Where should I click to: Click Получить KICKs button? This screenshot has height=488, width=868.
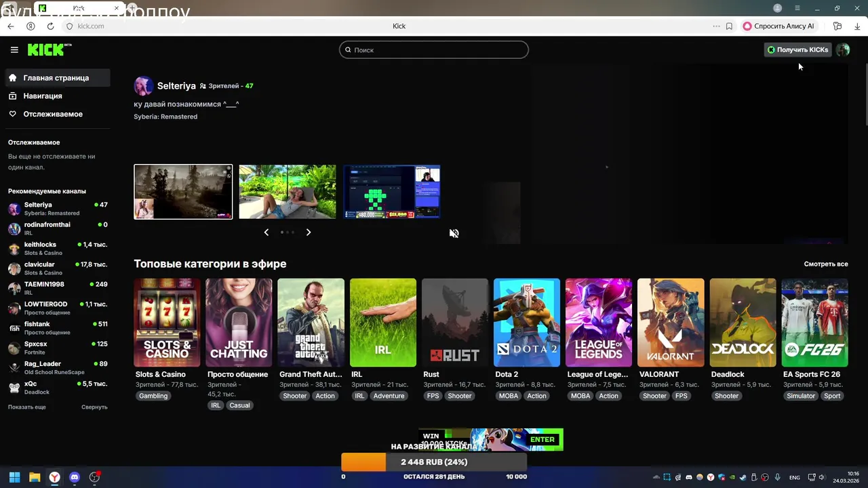[797, 49]
